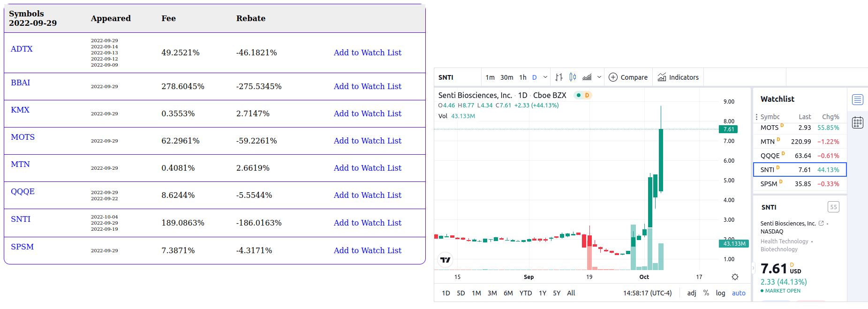Open chart settings gear below price scale
The width and height of the screenshot is (868, 309).
coord(735,277)
